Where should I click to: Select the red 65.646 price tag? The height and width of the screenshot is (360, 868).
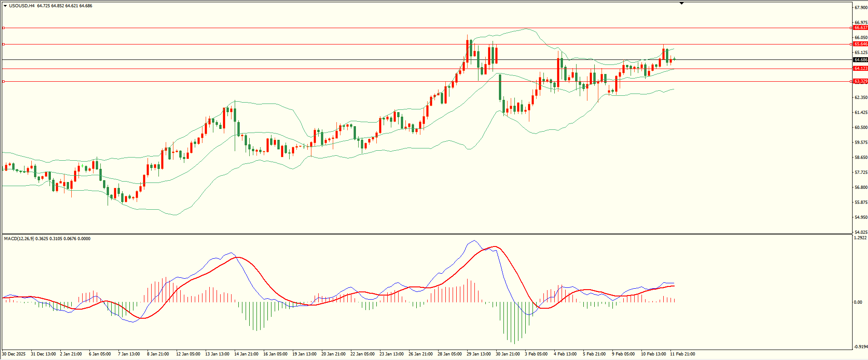pyautogui.click(x=860, y=44)
